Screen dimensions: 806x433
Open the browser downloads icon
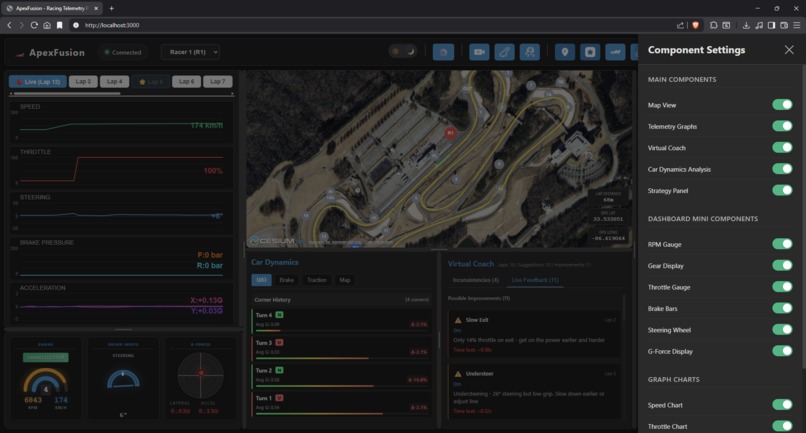tap(746, 25)
